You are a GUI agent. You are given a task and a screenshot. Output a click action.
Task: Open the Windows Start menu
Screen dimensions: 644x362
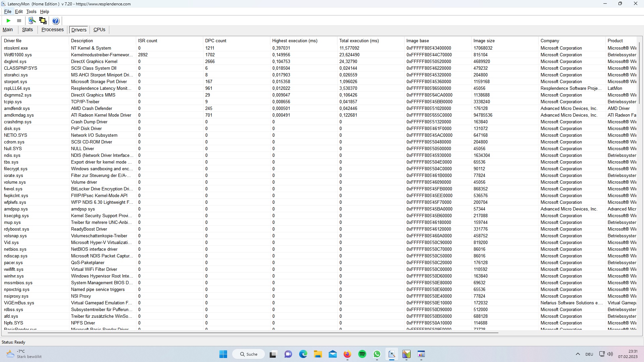coord(223,354)
